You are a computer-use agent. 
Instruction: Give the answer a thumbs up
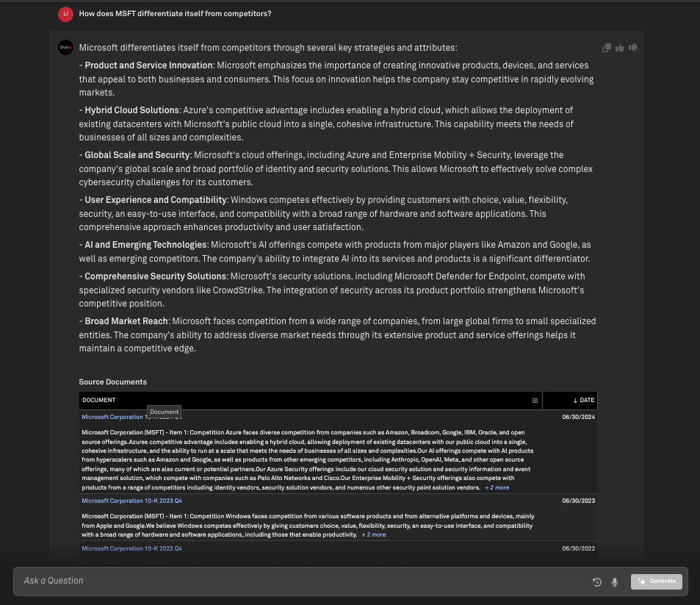[620, 48]
